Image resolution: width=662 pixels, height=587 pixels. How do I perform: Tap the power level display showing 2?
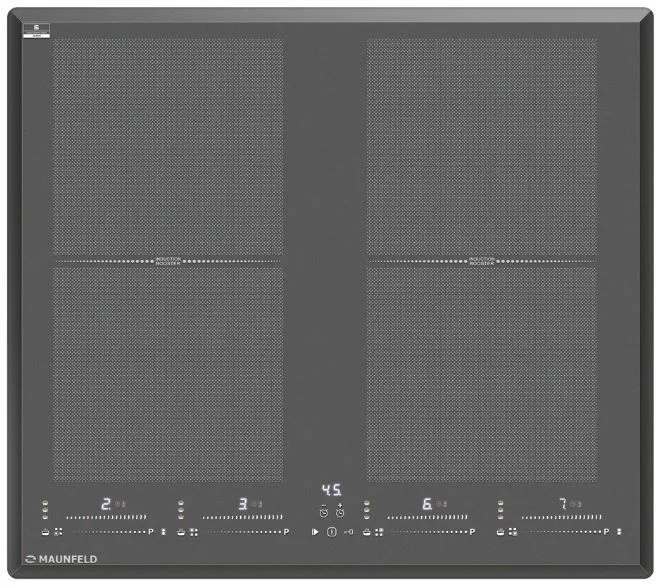click(x=105, y=504)
